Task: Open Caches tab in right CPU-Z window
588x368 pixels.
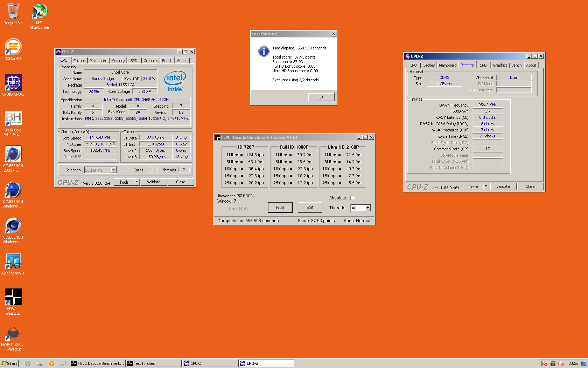Action: [428, 65]
